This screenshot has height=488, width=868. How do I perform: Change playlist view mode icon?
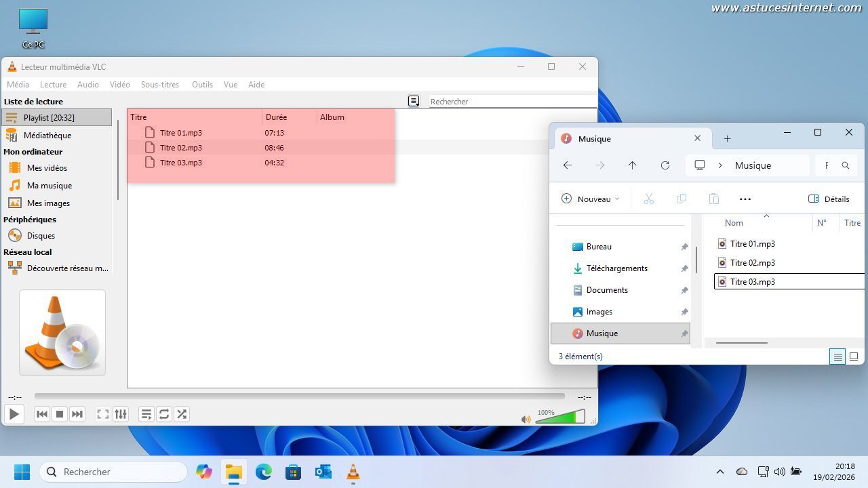(414, 101)
